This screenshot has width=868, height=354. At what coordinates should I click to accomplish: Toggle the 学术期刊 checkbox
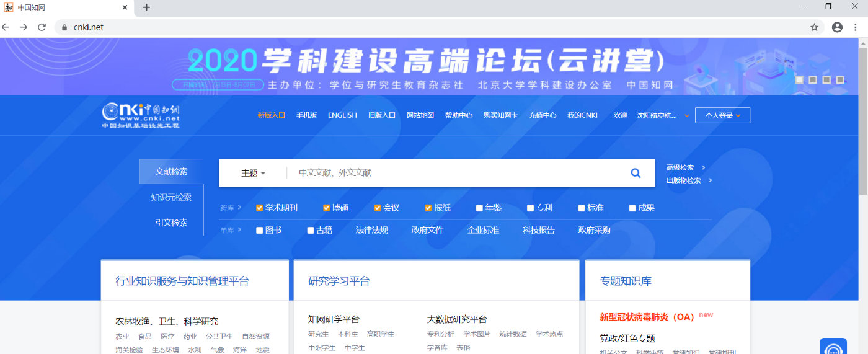[260, 208]
